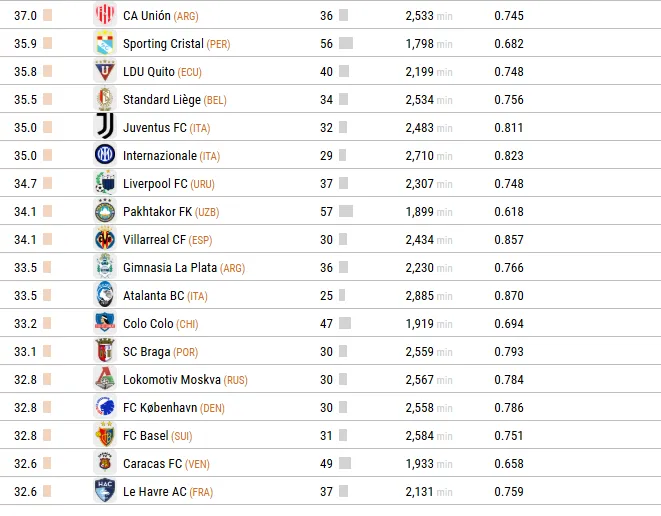This screenshot has width=661, height=516.
Task: Open the SC Braga team link
Action: coord(146,351)
